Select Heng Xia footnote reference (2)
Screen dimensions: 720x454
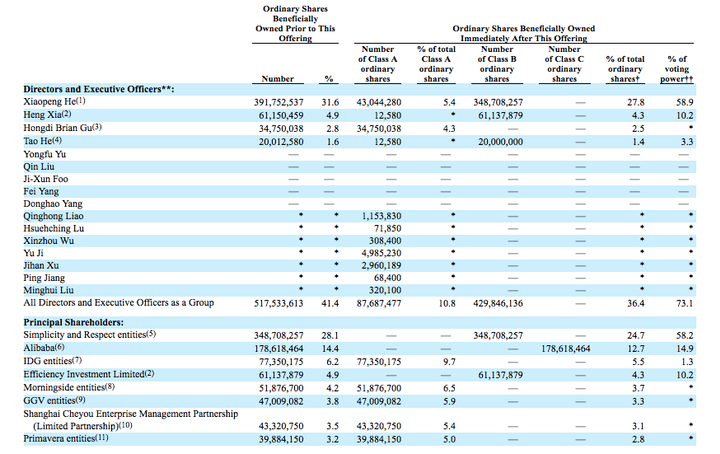pyautogui.click(x=67, y=114)
